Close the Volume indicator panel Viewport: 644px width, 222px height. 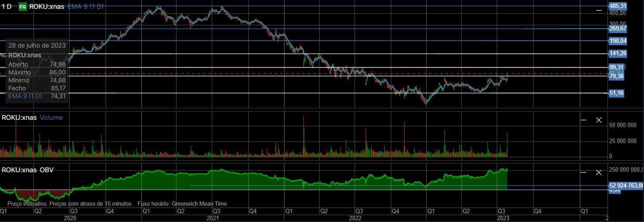click(599, 120)
